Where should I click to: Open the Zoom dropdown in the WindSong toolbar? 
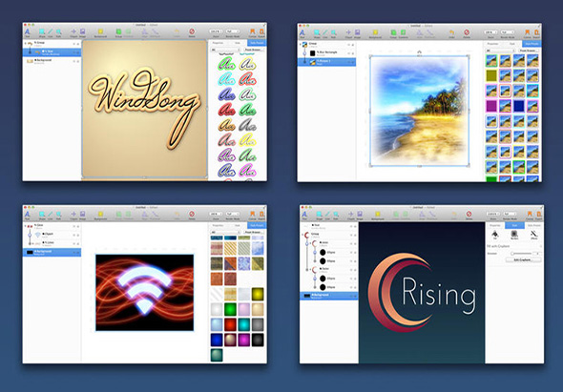pos(216,31)
